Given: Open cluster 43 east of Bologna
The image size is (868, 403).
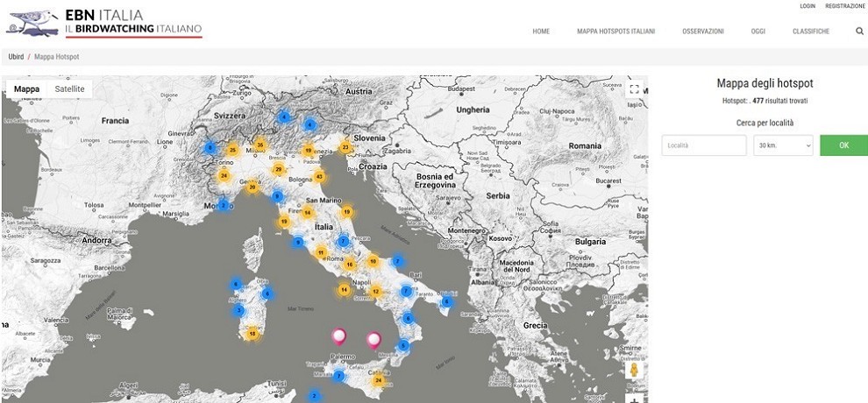Looking at the screenshot, I should point(318,176).
